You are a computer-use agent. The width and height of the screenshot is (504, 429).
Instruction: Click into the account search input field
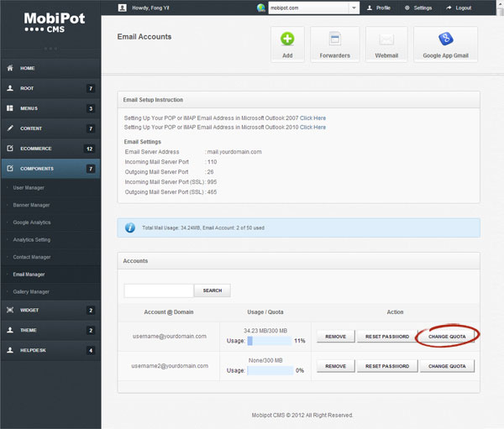[159, 290]
